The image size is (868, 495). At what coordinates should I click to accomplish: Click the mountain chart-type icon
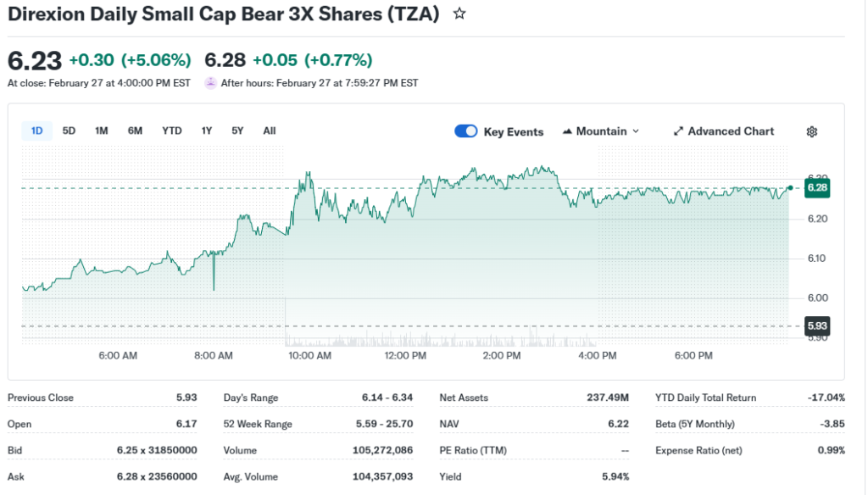pos(567,131)
